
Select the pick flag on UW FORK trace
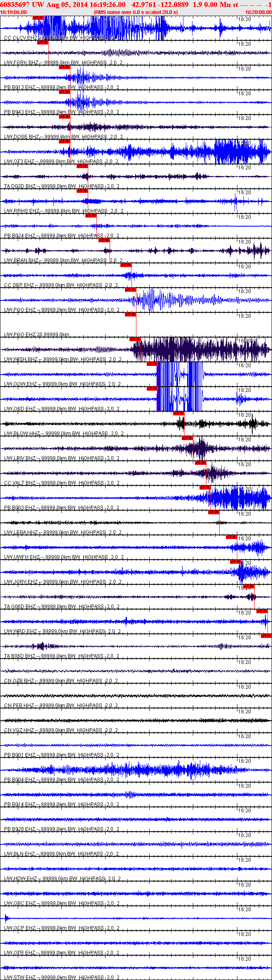[x=42, y=42]
